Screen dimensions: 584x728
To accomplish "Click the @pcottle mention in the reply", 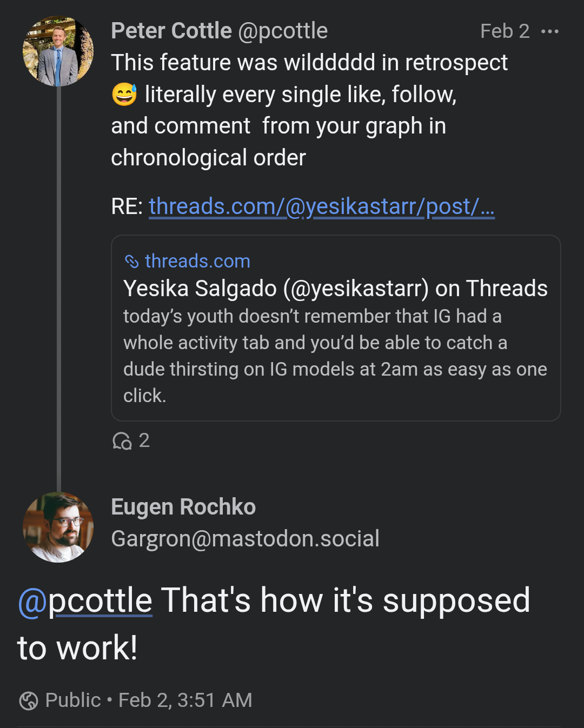I will 85,600.
